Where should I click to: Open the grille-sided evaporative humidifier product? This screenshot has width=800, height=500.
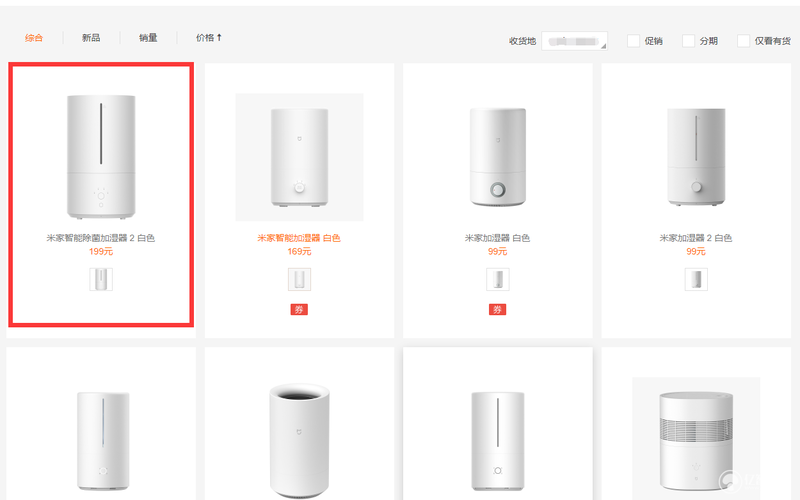(x=696, y=441)
